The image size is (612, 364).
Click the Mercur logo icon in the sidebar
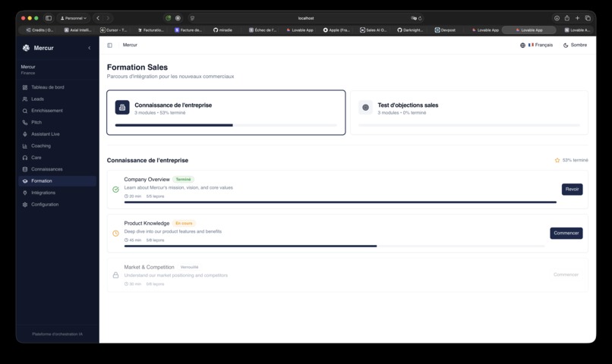click(26, 48)
